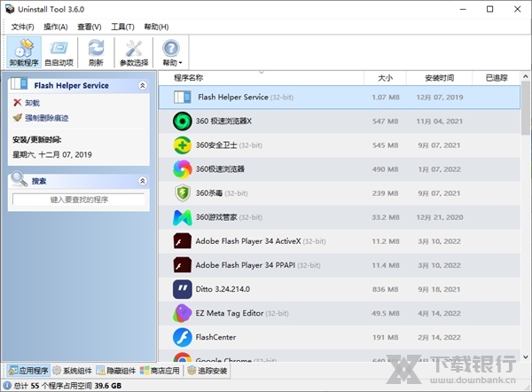Select the 360杀毒 program name
Screen dimensions: 532x392
click(x=209, y=193)
